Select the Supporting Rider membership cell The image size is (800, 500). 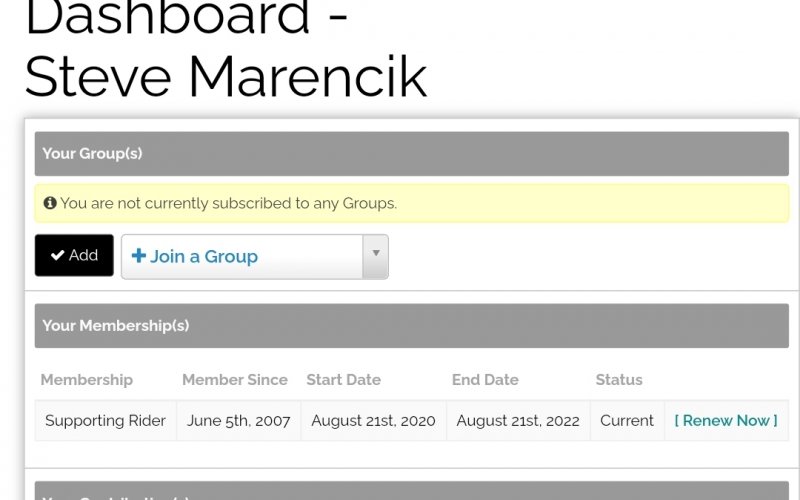(106, 421)
